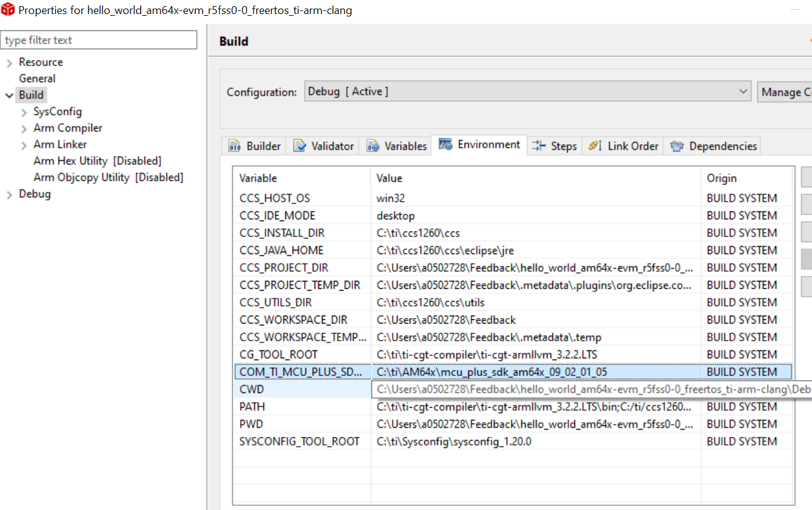
Task: Select the CCS_WORKSPACE_DIR variable name
Action: (295, 320)
